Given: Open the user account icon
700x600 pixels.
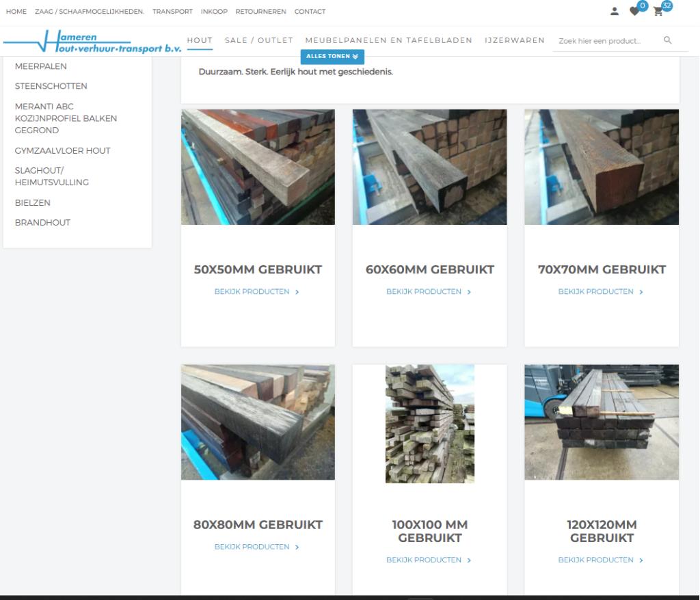Looking at the screenshot, I should click(615, 11).
